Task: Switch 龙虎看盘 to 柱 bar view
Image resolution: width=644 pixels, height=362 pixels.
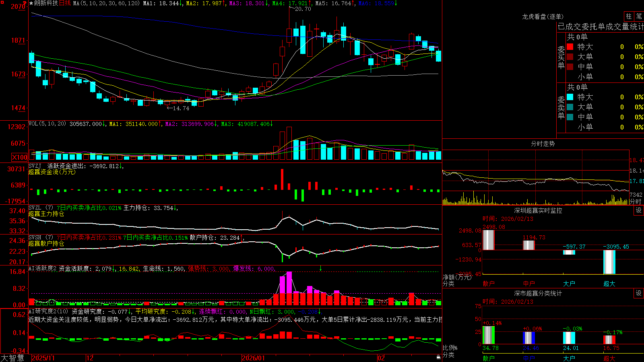Action: tap(629, 16)
